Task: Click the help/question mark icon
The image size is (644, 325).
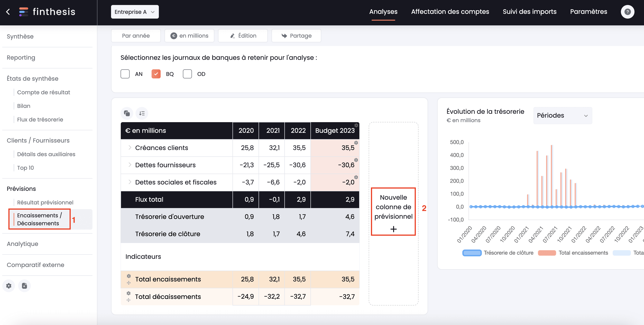Action: point(628,12)
